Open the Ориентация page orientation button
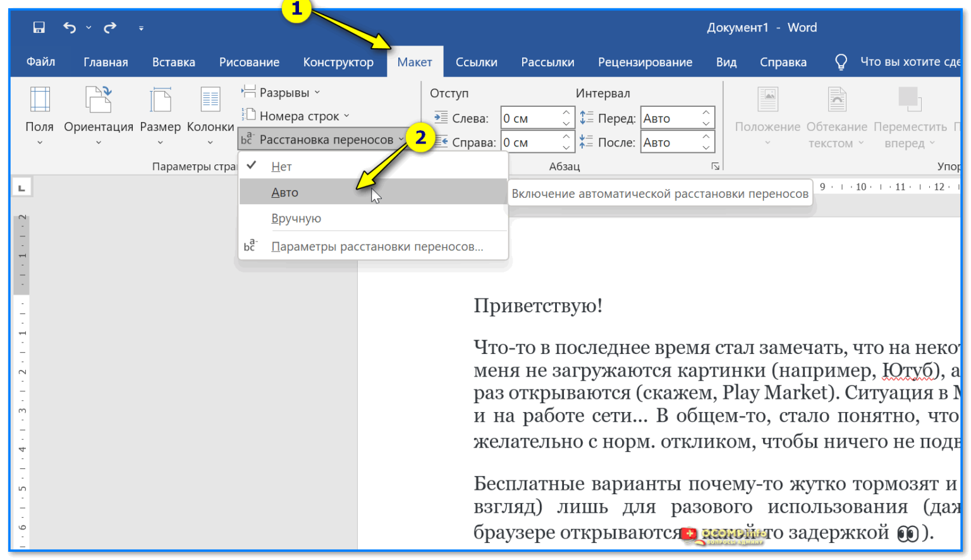Image resolution: width=971 pixels, height=560 pixels. 99,117
